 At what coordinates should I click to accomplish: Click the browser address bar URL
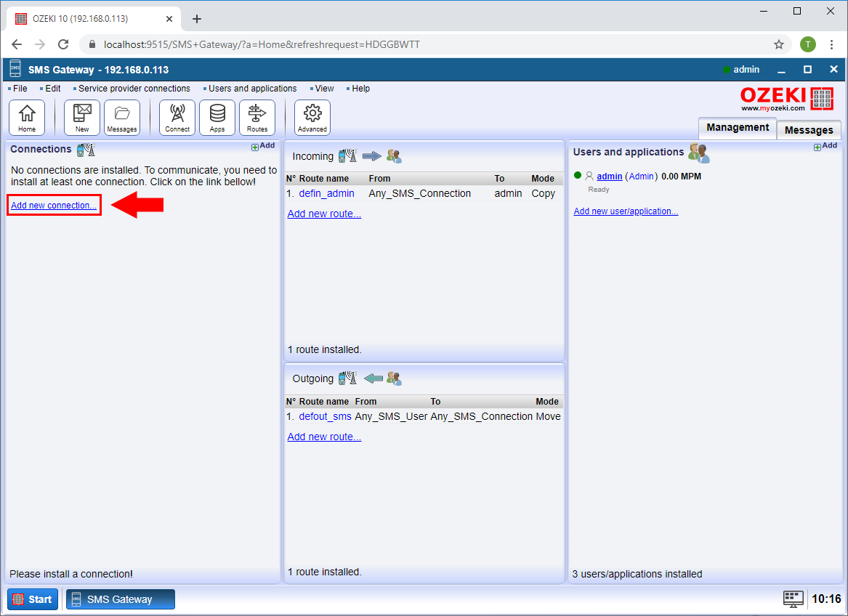(x=262, y=44)
